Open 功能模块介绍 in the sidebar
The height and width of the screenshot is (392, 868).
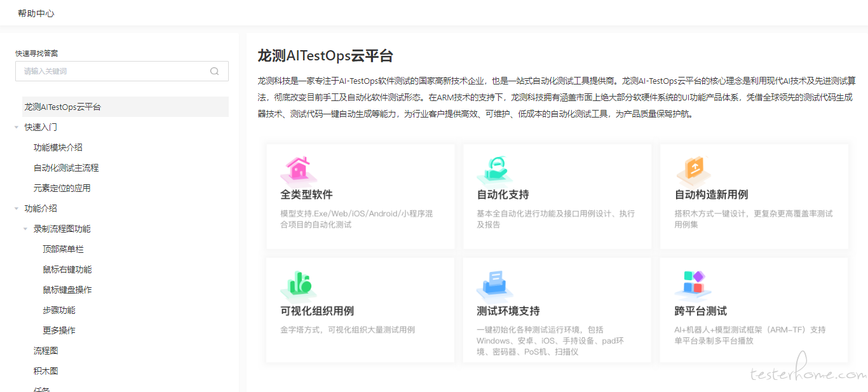coord(58,147)
